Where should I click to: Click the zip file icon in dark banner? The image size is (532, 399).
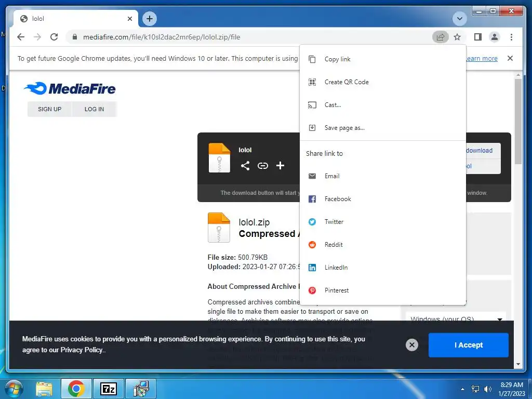pyautogui.click(x=219, y=158)
